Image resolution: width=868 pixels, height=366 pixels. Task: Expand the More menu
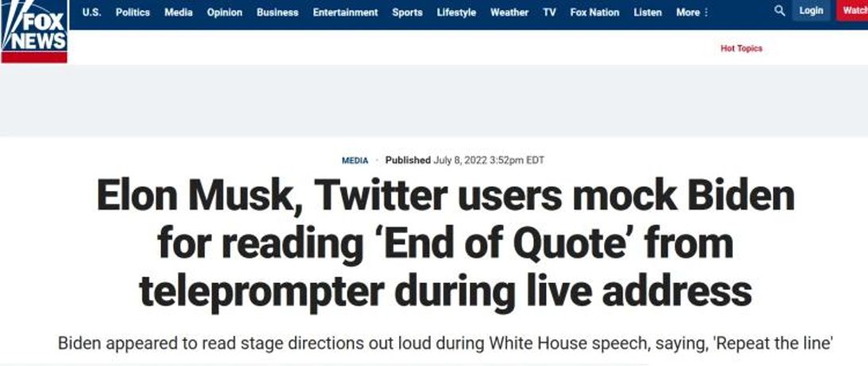point(691,13)
